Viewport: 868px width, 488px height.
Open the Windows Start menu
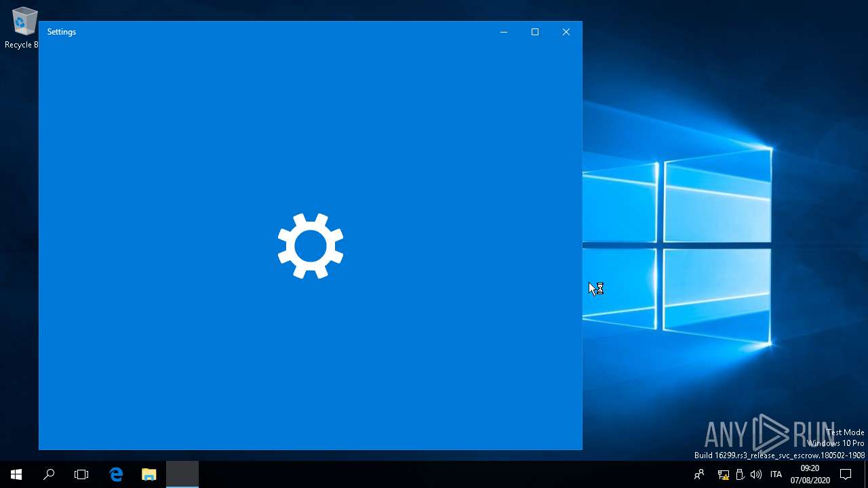16,474
